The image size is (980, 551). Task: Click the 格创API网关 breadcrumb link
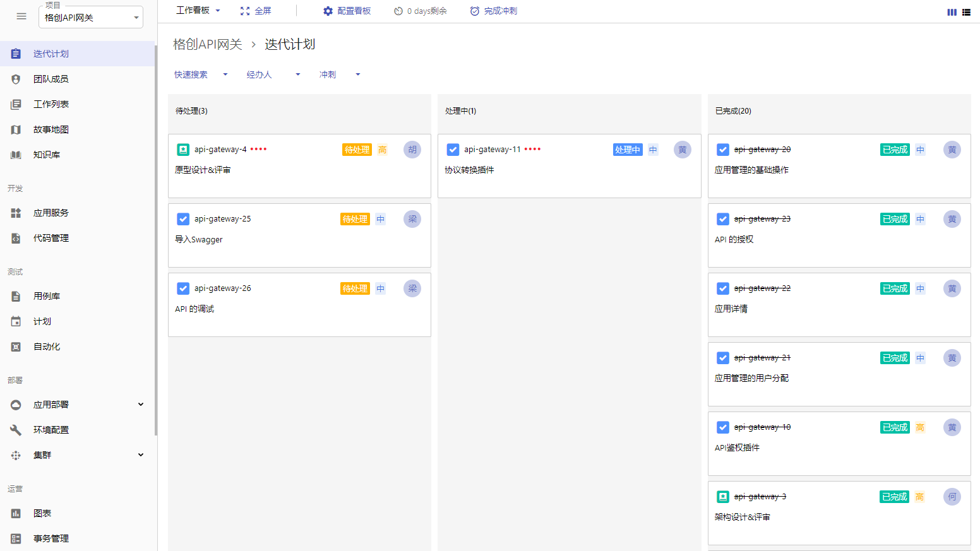tap(207, 44)
